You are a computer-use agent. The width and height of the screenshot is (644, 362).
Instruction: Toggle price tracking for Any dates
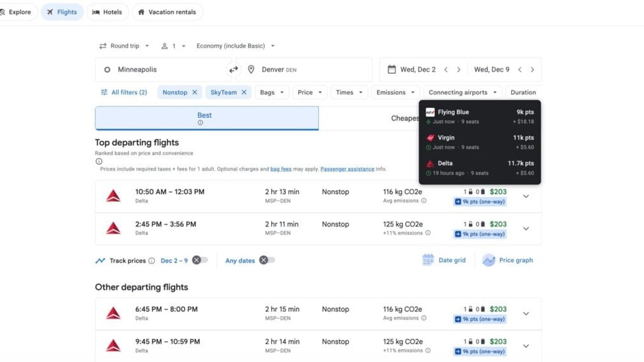267,260
